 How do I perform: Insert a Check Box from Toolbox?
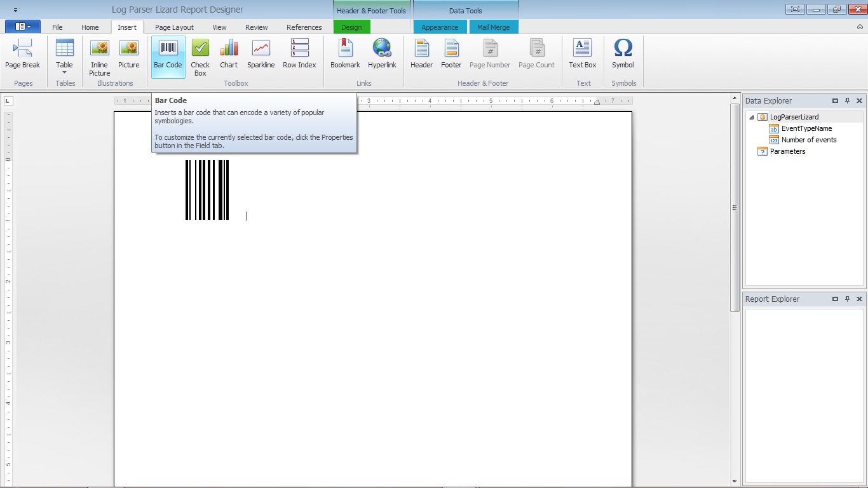[200, 57]
